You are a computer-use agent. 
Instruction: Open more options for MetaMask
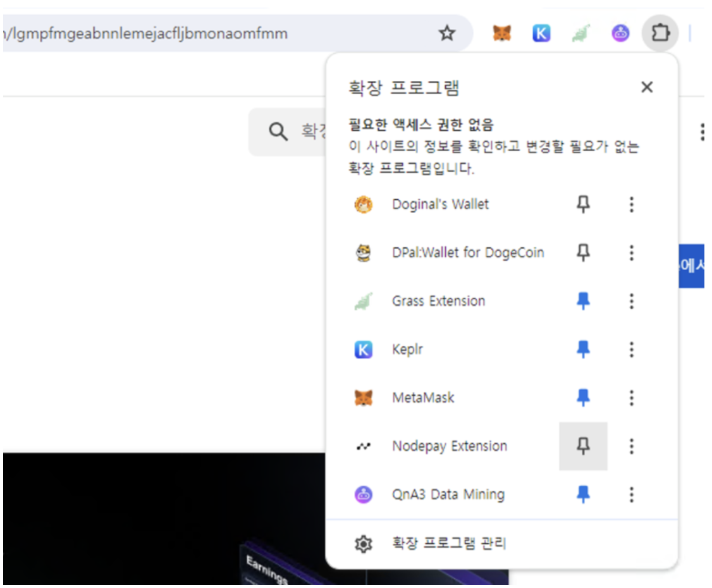click(631, 398)
